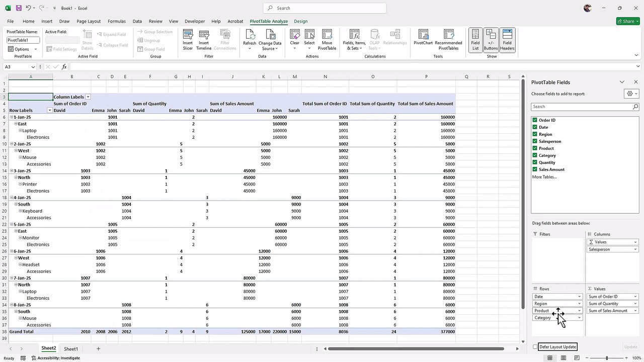The image size is (644, 362).
Task: Open Row Labels filter dropdown
Action: coord(49,111)
